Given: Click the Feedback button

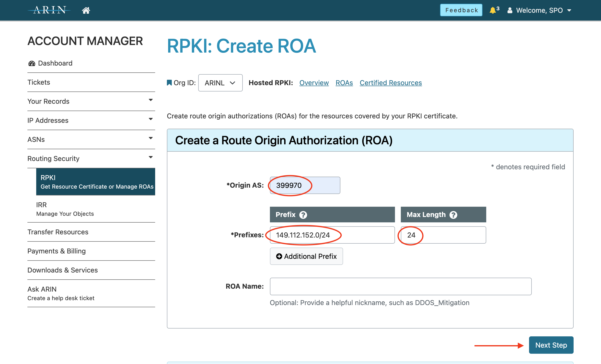Looking at the screenshot, I should coord(461,10).
